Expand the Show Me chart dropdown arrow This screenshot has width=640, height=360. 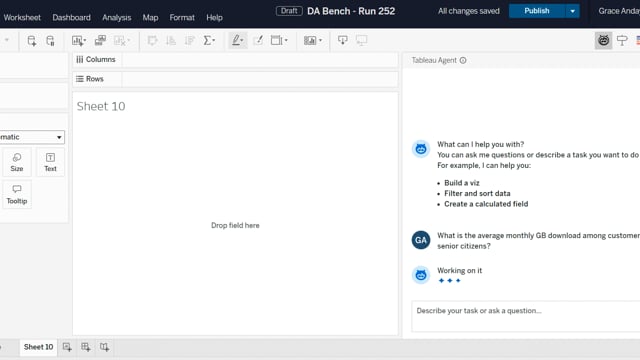pos(320,40)
